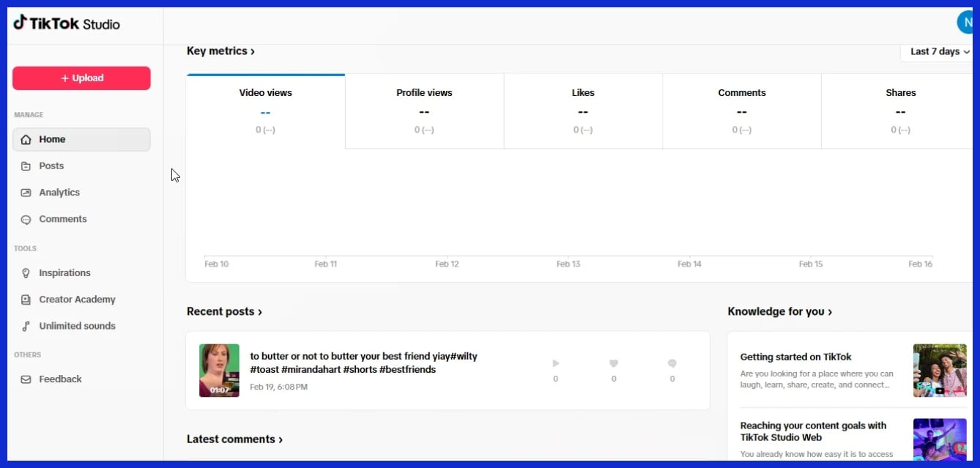This screenshot has width=980, height=468.
Task: Click the recent post video thumbnail
Action: pos(219,371)
